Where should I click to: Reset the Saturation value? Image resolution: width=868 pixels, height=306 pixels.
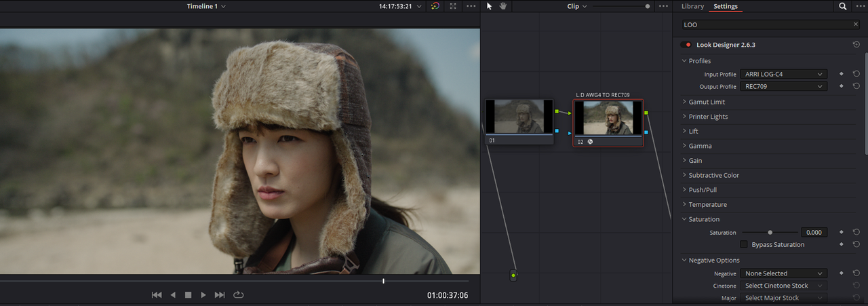(x=856, y=232)
